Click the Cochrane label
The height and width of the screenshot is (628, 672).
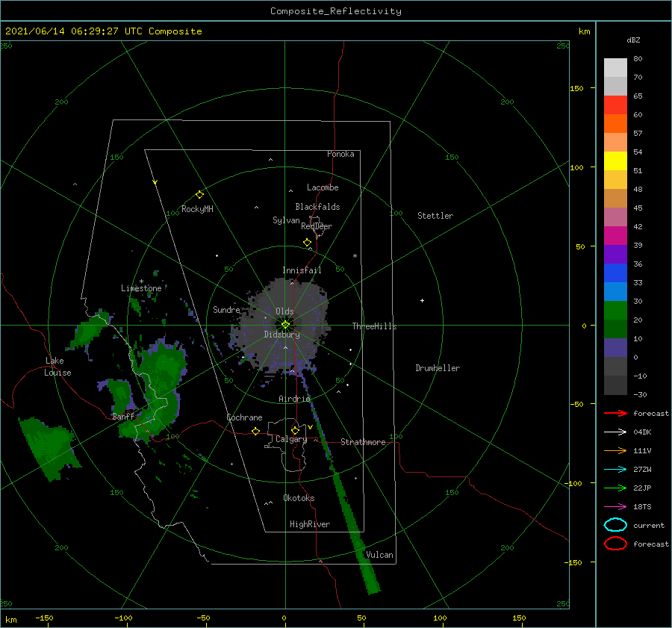pos(244,417)
